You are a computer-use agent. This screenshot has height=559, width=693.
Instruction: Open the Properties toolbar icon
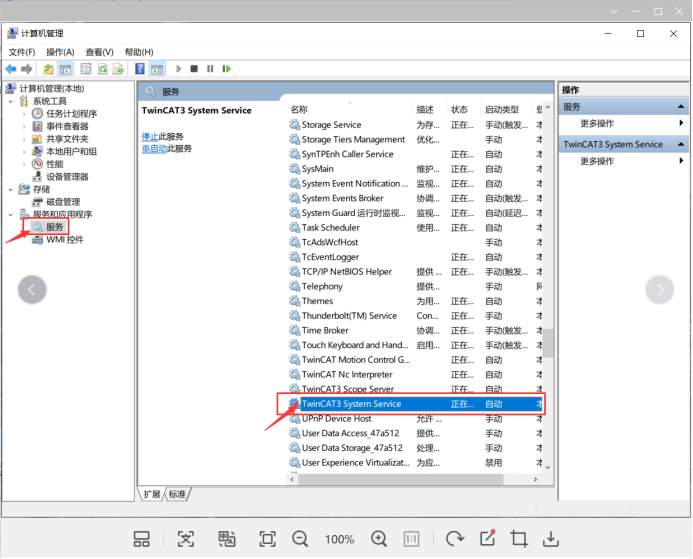[86, 69]
